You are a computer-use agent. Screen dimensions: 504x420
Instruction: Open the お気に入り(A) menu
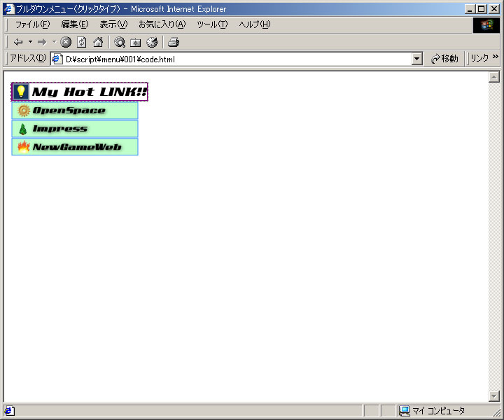click(x=162, y=24)
